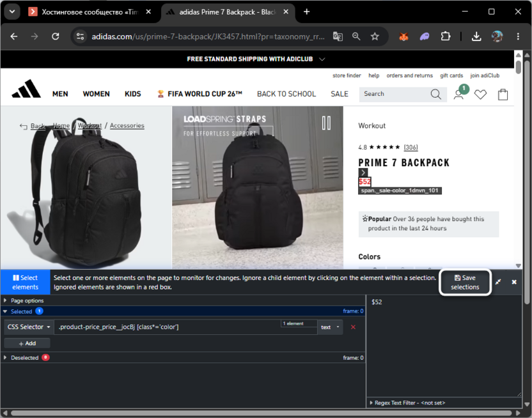Open the text output type dropdown

tap(330, 327)
